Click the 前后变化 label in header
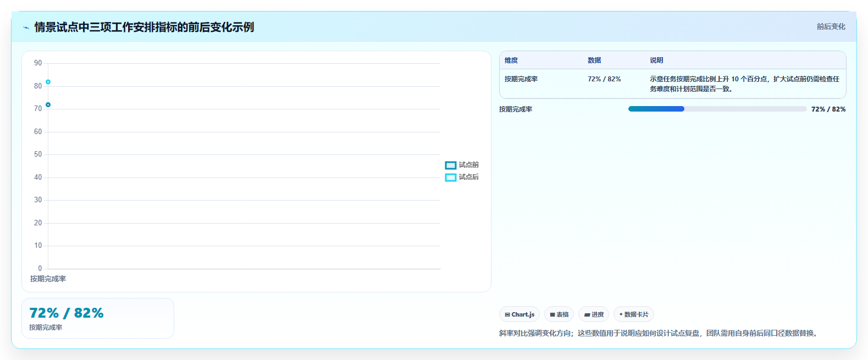The image size is (868, 360). click(x=831, y=26)
